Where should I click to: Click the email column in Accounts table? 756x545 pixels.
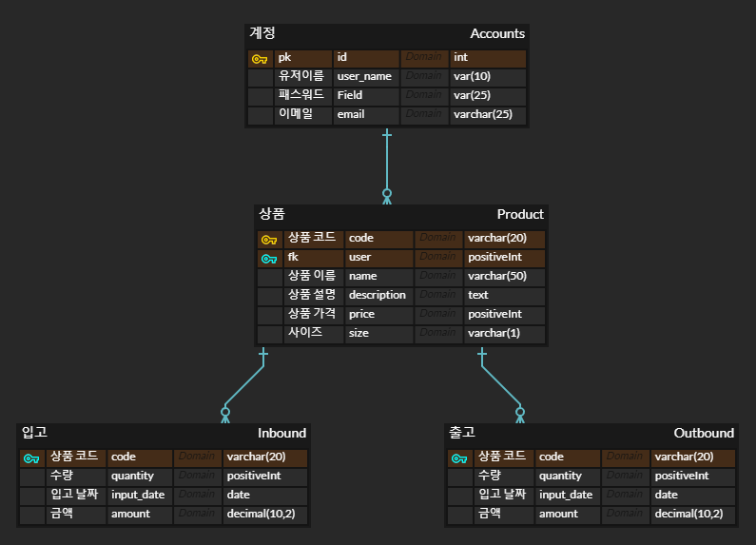click(x=351, y=114)
